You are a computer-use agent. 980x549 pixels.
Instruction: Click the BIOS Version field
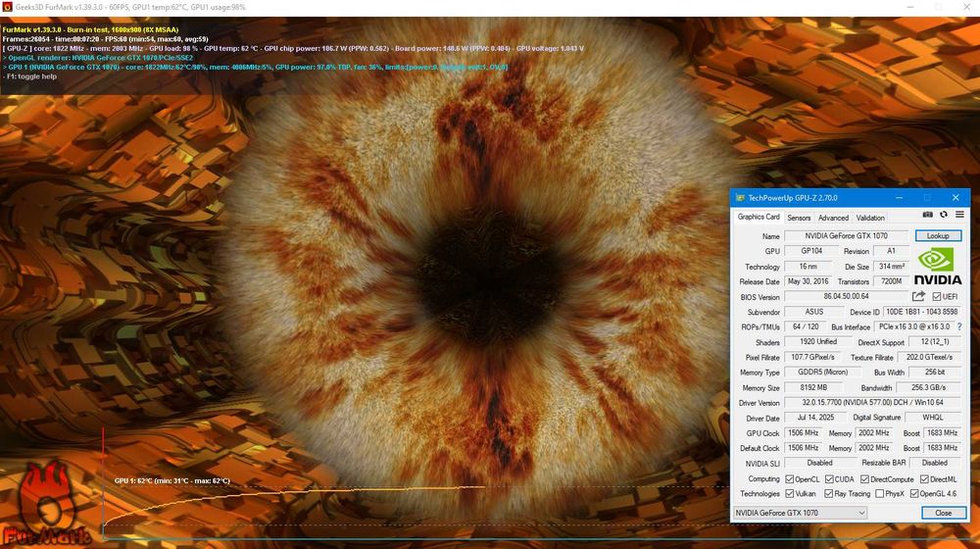tap(847, 296)
